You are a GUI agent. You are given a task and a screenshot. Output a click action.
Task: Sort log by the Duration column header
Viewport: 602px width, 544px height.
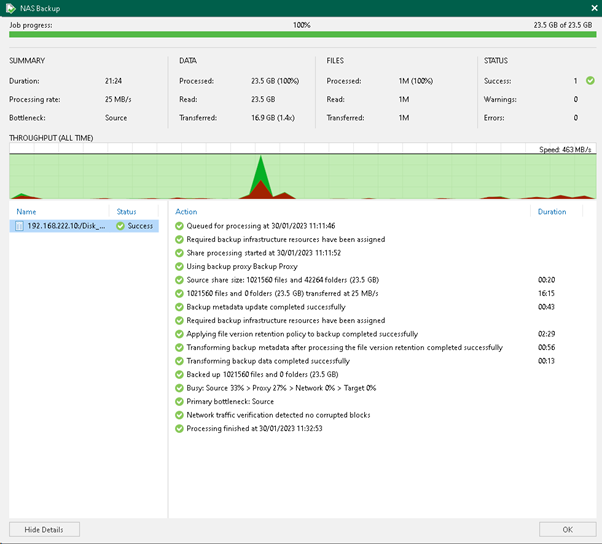tap(552, 212)
